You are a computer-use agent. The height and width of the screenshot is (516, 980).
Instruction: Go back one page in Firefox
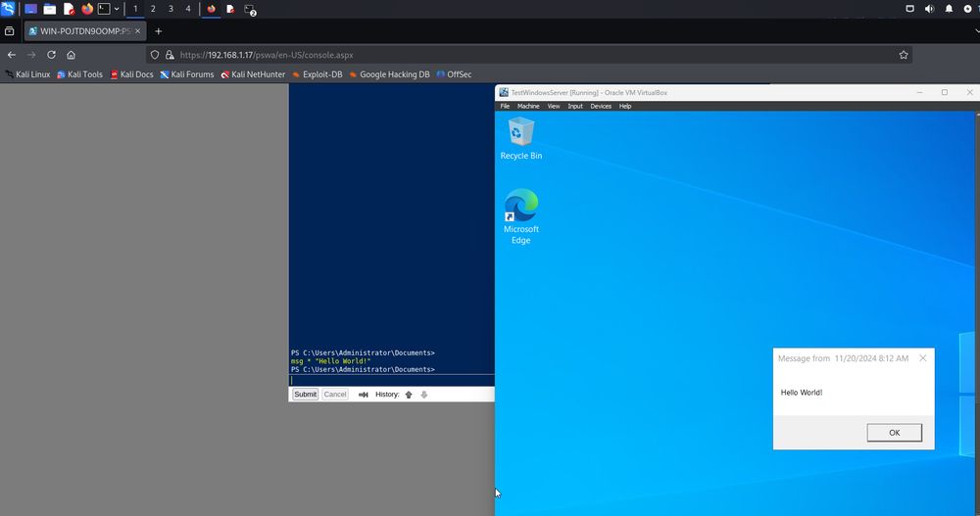coord(12,55)
